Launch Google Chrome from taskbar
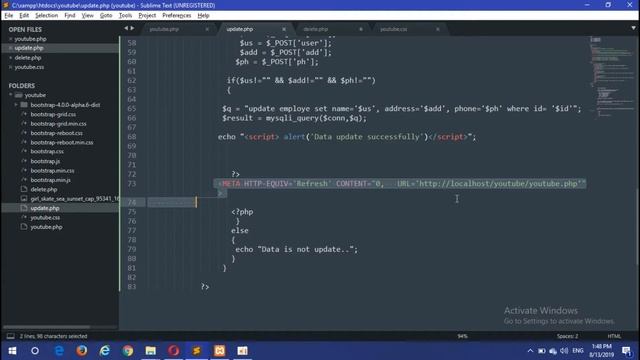The height and width of the screenshot is (360, 640). tap(128, 351)
